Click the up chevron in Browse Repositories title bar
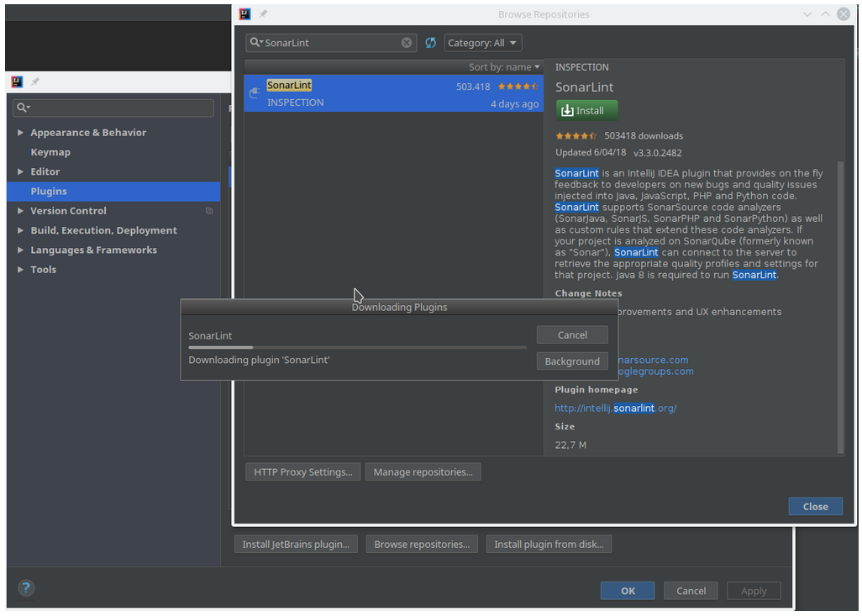Image resolution: width=862 pixels, height=616 pixels. click(825, 14)
